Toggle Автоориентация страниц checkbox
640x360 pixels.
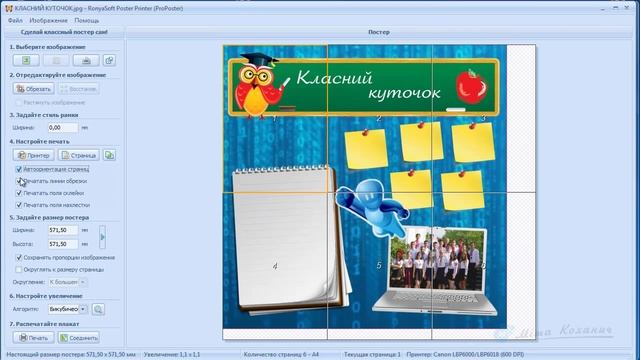tap(18, 169)
